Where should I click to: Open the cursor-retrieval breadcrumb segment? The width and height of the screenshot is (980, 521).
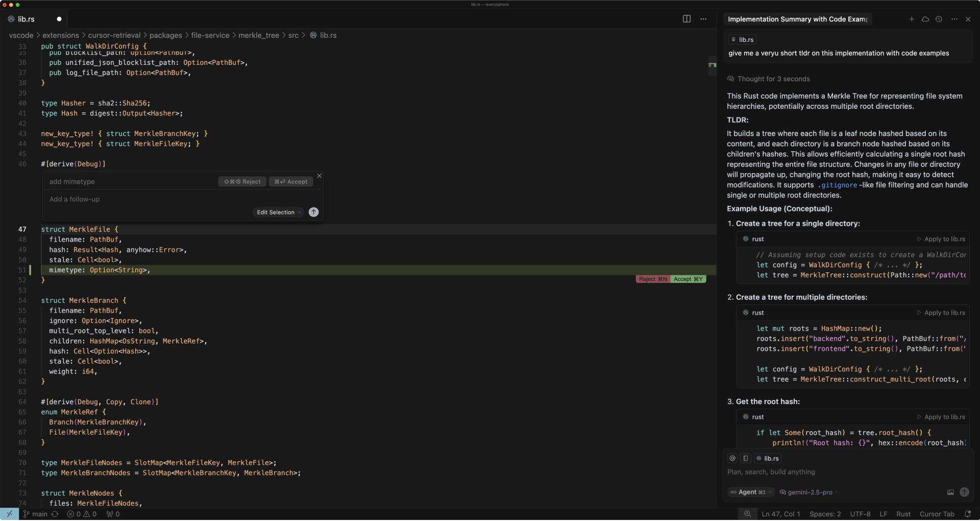pos(114,35)
